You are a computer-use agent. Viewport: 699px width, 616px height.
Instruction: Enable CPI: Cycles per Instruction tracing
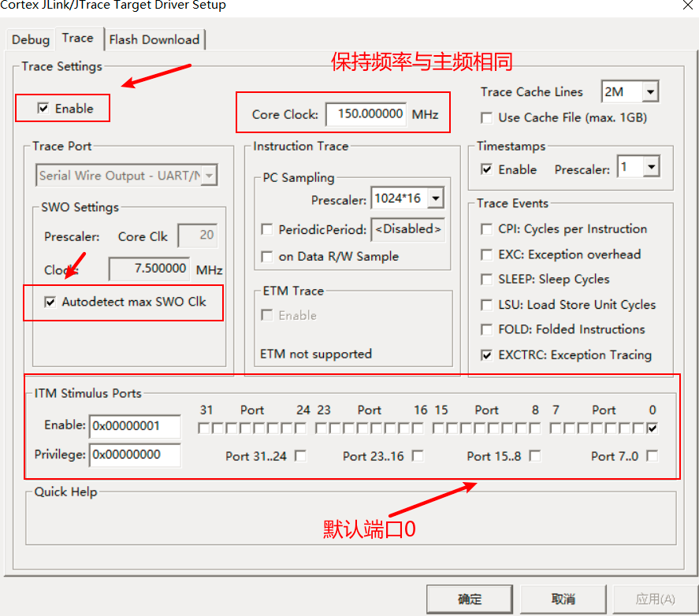(486, 228)
